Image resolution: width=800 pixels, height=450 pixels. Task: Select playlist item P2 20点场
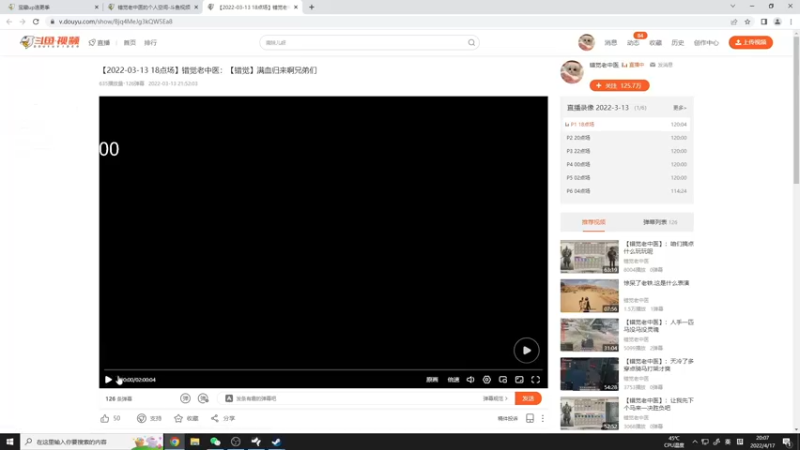click(x=627, y=138)
